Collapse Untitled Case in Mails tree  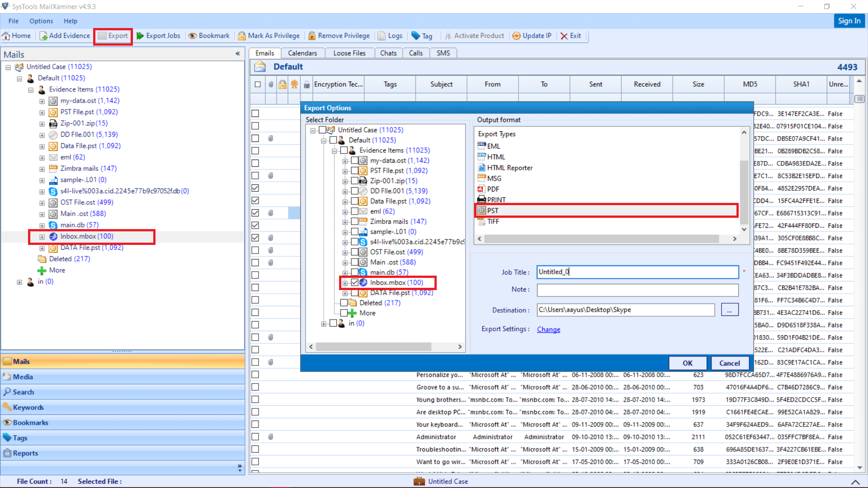point(8,67)
